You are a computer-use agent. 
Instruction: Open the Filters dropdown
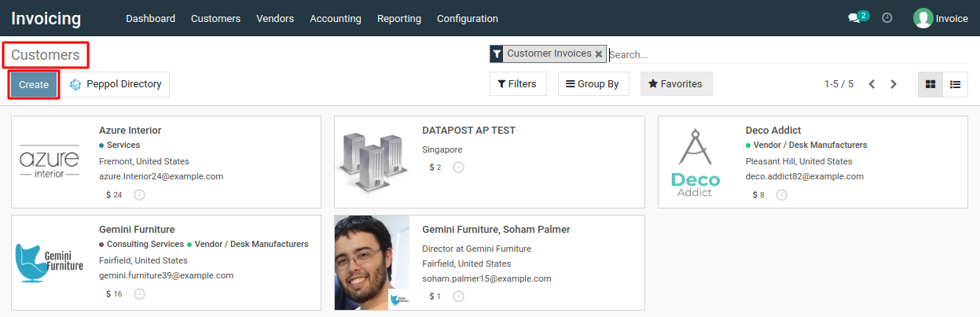click(x=518, y=84)
